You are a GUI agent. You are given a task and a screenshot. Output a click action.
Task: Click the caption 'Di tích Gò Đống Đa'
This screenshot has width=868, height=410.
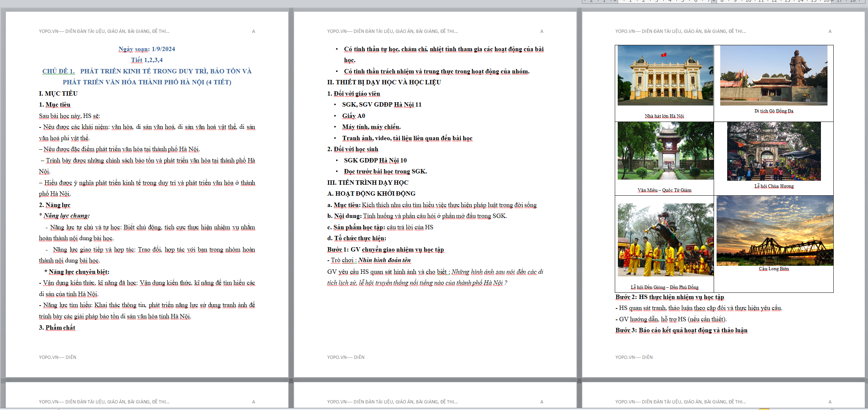(774, 111)
